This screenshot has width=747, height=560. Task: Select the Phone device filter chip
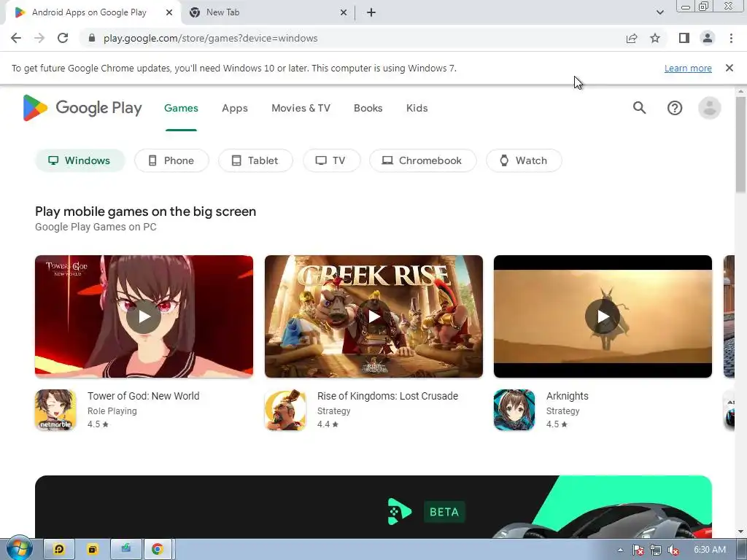171,160
